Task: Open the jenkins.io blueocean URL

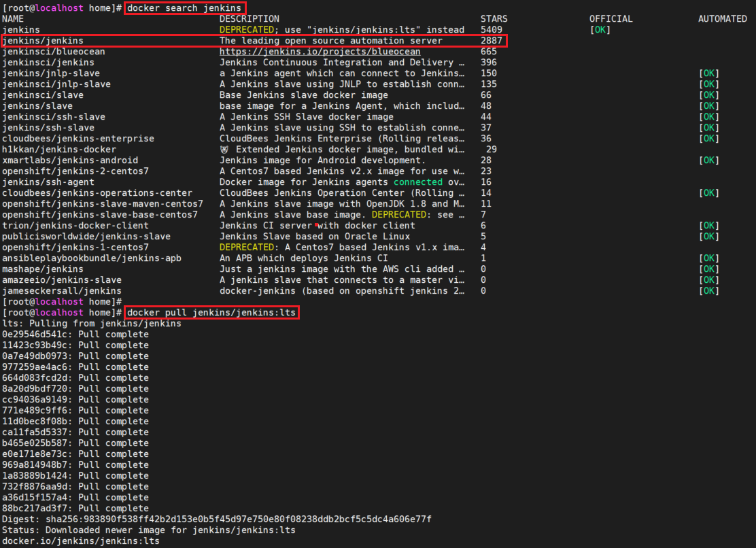Action: (320, 52)
